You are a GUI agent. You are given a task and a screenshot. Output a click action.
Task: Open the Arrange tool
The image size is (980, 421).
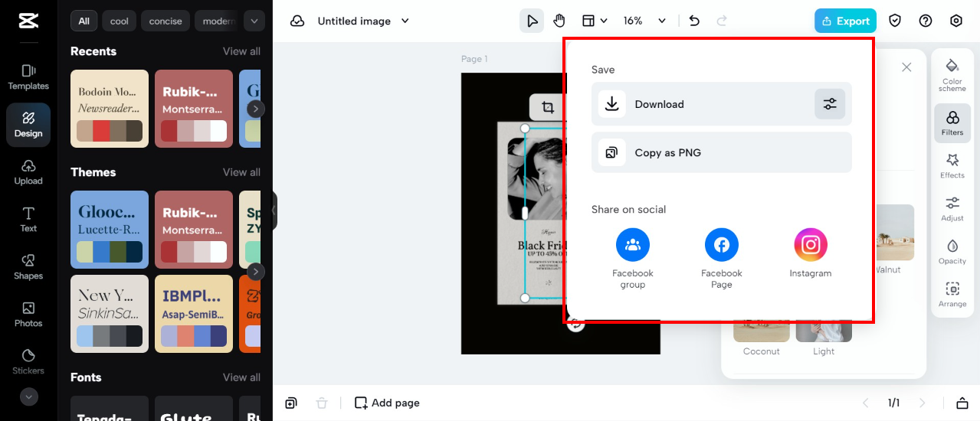pyautogui.click(x=952, y=294)
